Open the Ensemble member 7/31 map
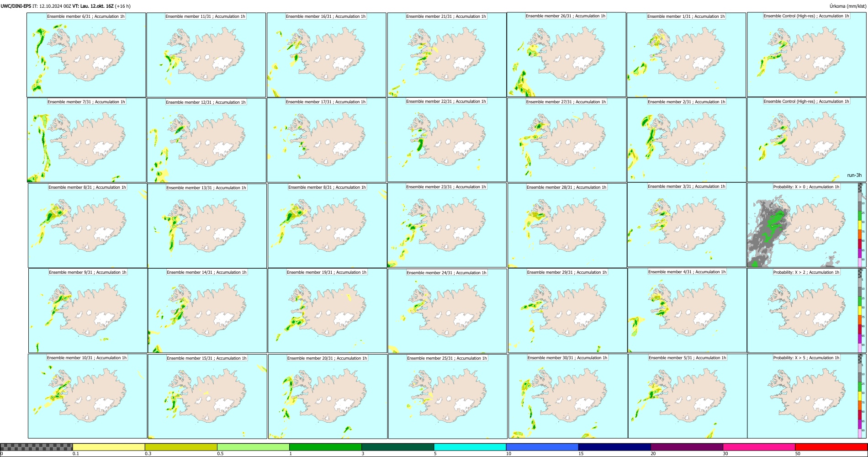This screenshot has height=457, width=868. click(86, 140)
